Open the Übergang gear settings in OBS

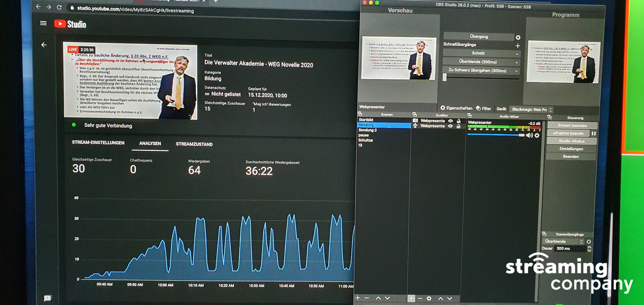[518, 37]
